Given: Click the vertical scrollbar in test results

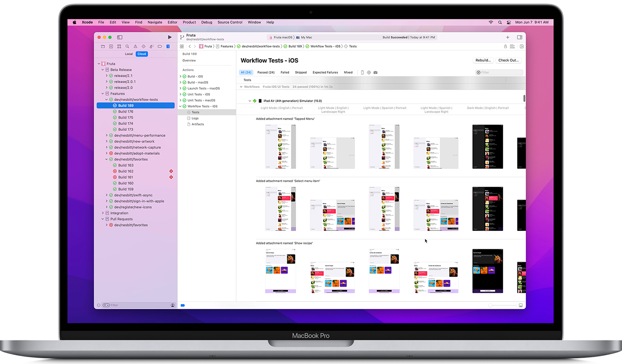Looking at the screenshot, I should click(x=524, y=98).
